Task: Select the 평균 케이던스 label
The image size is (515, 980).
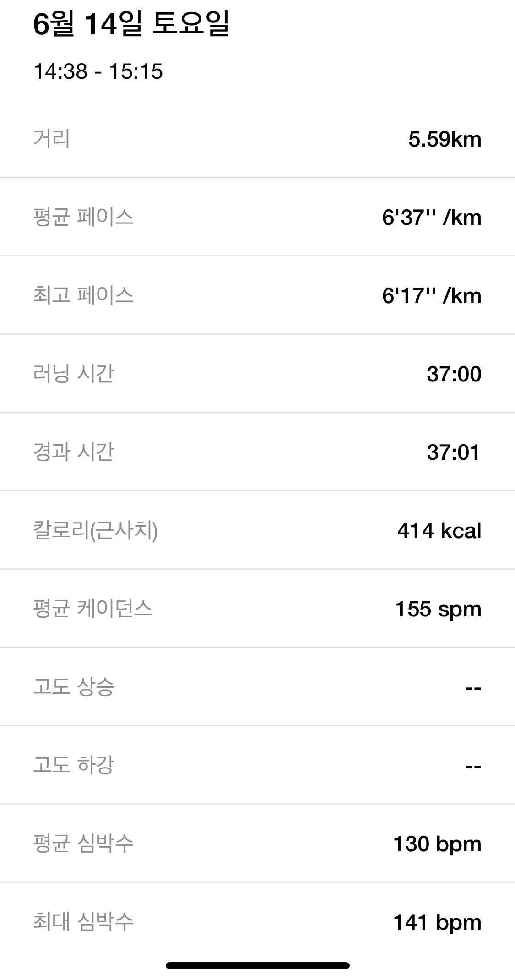Action: [x=92, y=609]
